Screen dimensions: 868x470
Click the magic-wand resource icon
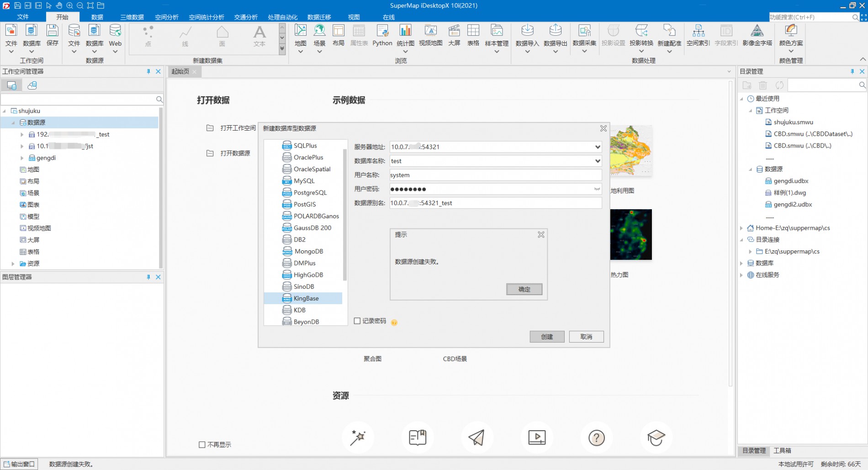click(358, 438)
